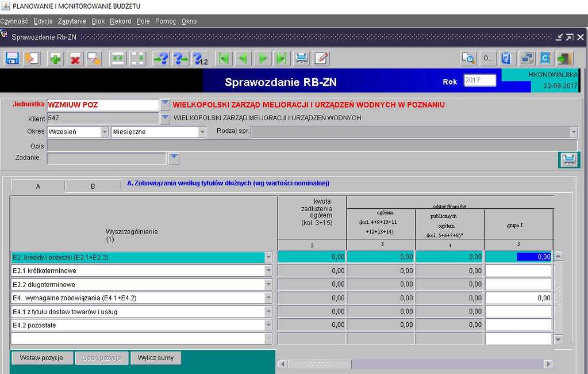Click the question mark 1.2 count icon
Image resolution: width=588 pixels, height=374 pixels.
click(200, 59)
